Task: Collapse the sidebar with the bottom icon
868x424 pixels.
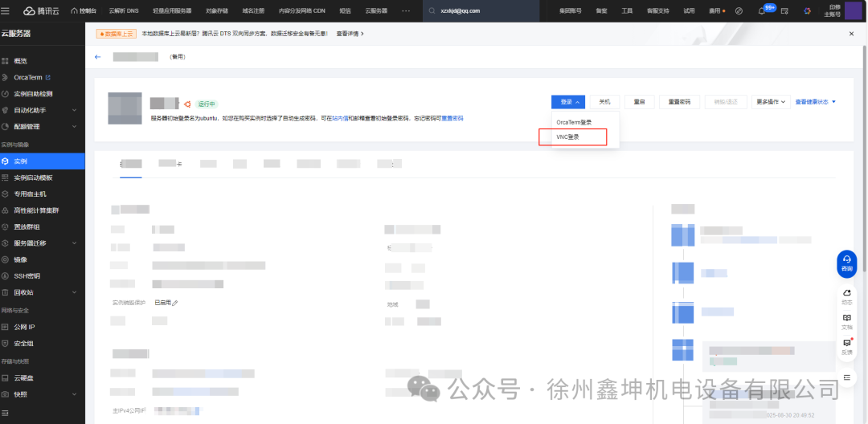Action: click(6, 413)
